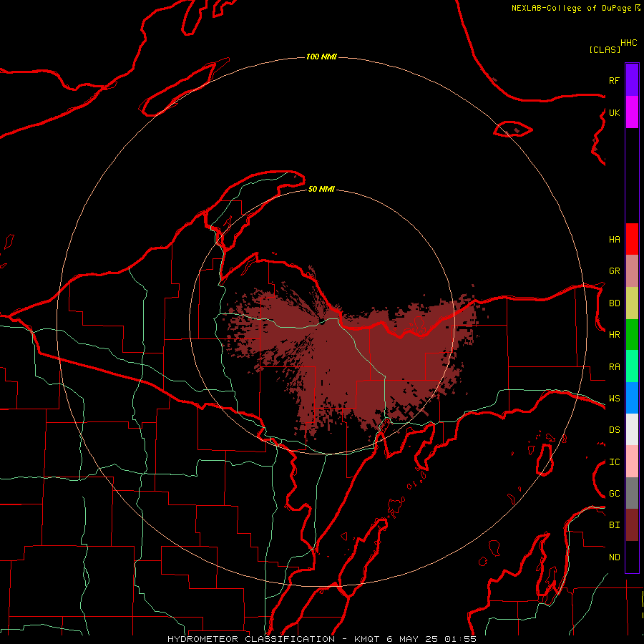This screenshot has width=644, height=644.
Task: Click the red HA legend color block
Action: 632,239
